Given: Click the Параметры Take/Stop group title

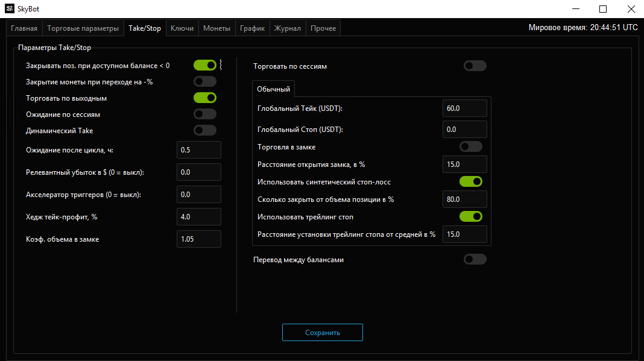Looking at the screenshot, I should point(55,48).
